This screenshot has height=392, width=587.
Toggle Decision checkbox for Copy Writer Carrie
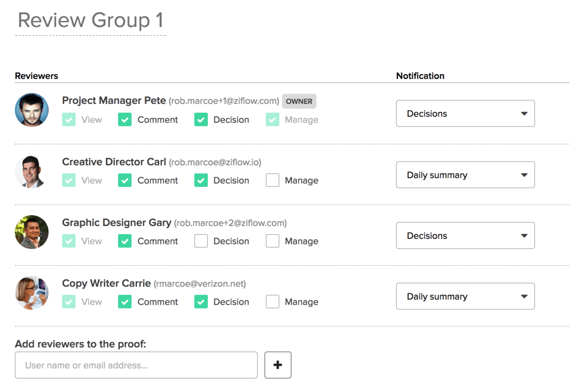click(x=200, y=301)
